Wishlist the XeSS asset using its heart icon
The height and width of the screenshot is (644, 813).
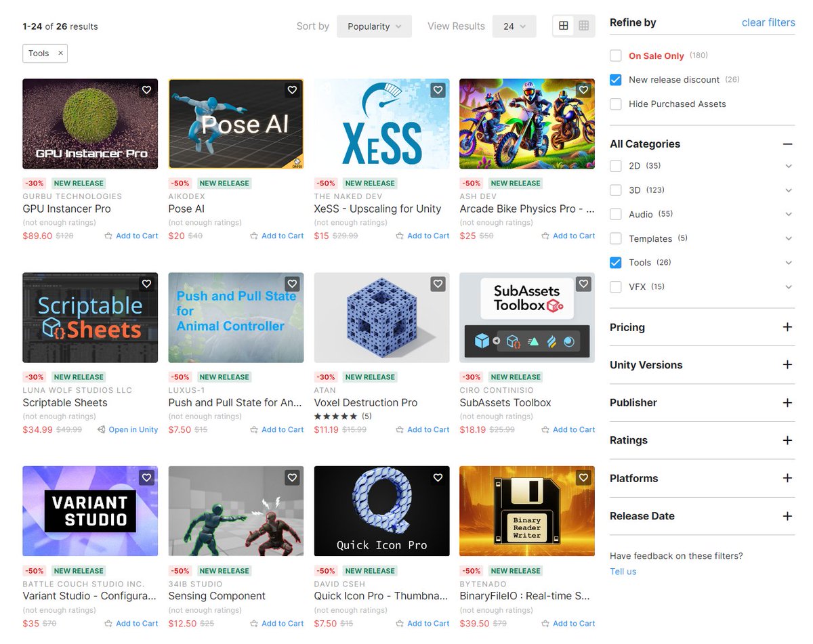pyautogui.click(x=438, y=89)
